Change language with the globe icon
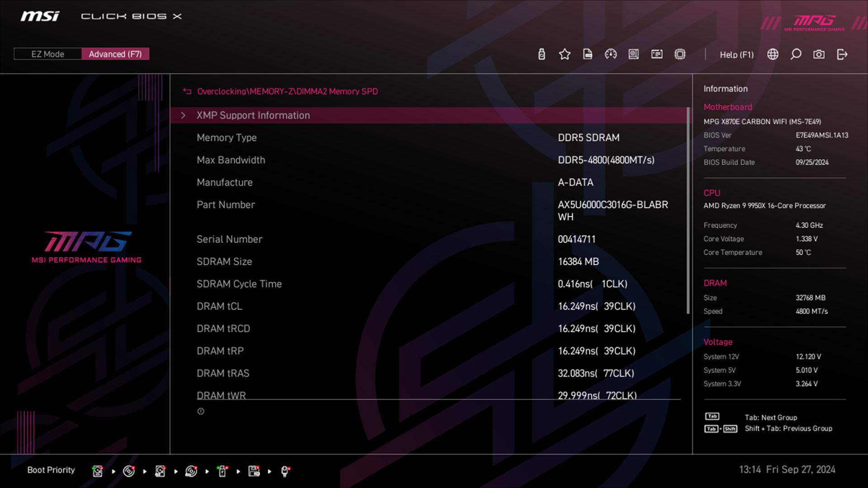Viewport: 868px width, 488px height. point(773,55)
